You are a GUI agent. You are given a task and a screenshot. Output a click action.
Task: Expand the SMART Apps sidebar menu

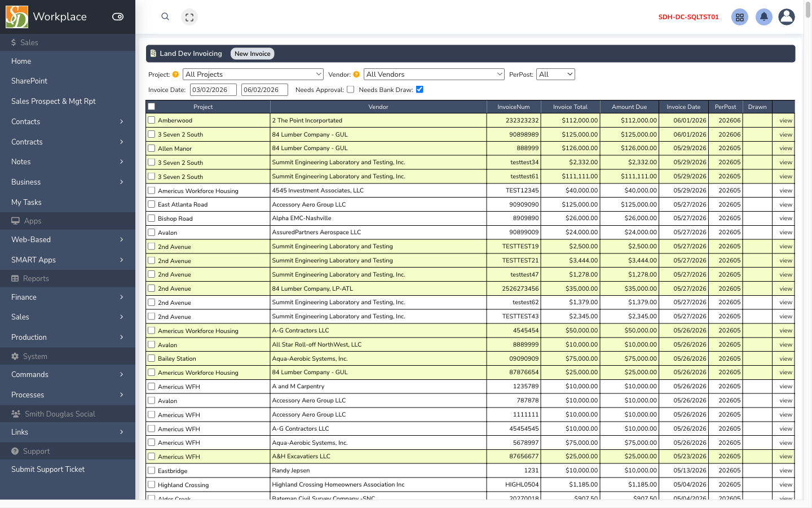point(68,260)
